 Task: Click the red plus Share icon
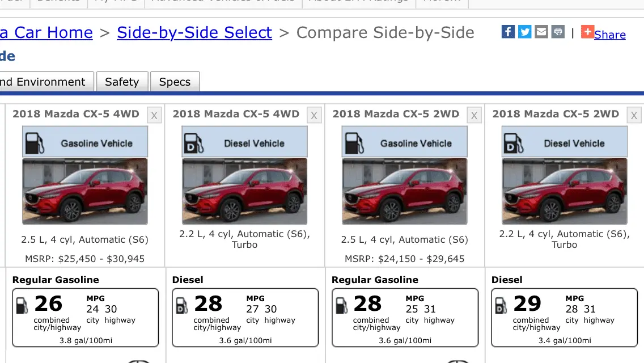click(587, 32)
